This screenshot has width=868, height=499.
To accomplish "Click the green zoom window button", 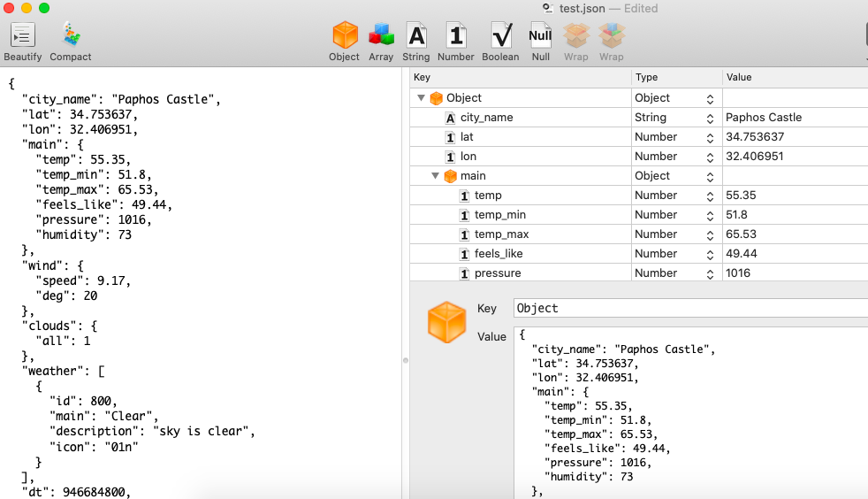I will pyautogui.click(x=44, y=8).
